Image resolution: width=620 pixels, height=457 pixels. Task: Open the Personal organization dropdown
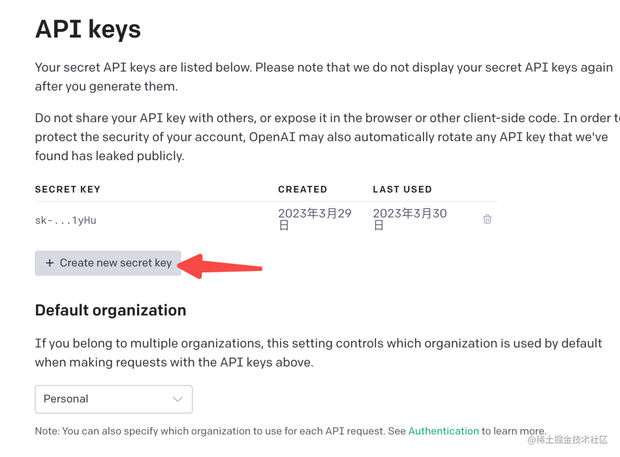(x=114, y=399)
